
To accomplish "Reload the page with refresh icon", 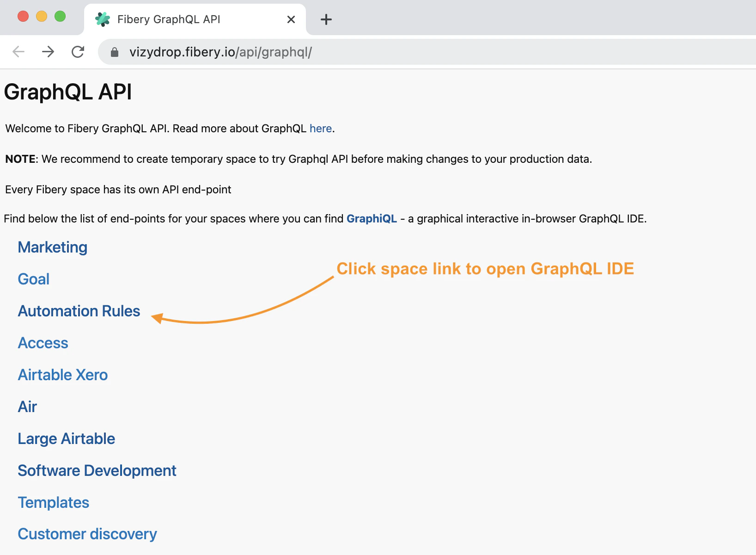I will [78, 52].
